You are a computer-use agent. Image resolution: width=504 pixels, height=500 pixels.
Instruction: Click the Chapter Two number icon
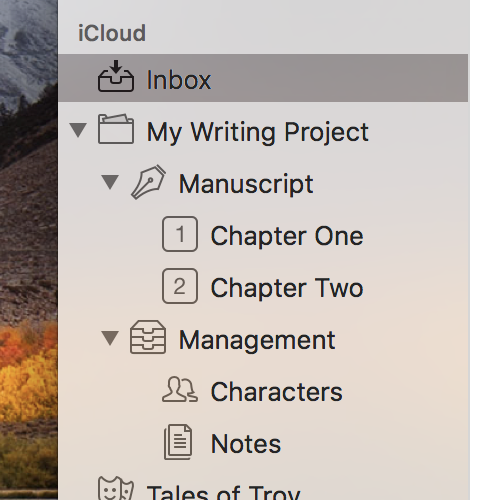click(180, 286)
